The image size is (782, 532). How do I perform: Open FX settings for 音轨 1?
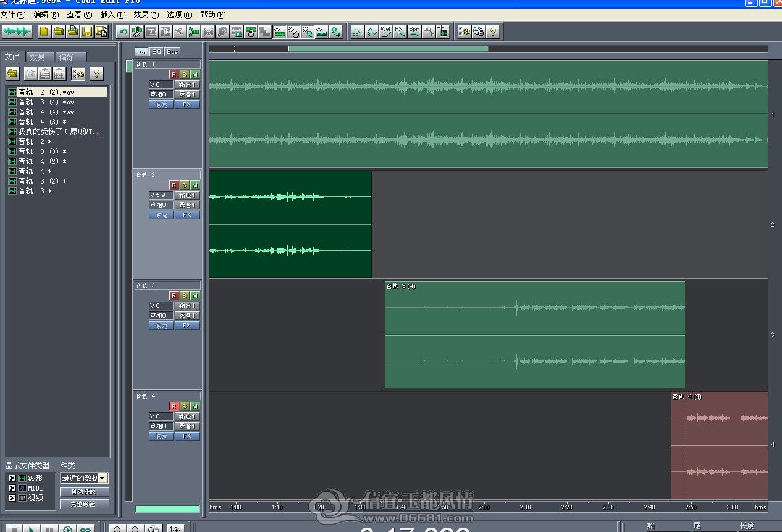(187, 104)
